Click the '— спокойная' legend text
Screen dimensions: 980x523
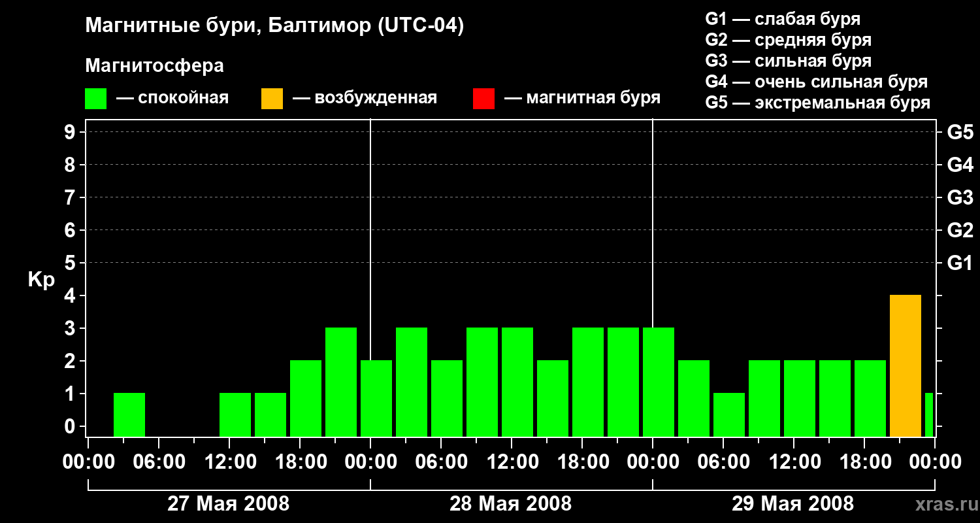tap(172, 98)
